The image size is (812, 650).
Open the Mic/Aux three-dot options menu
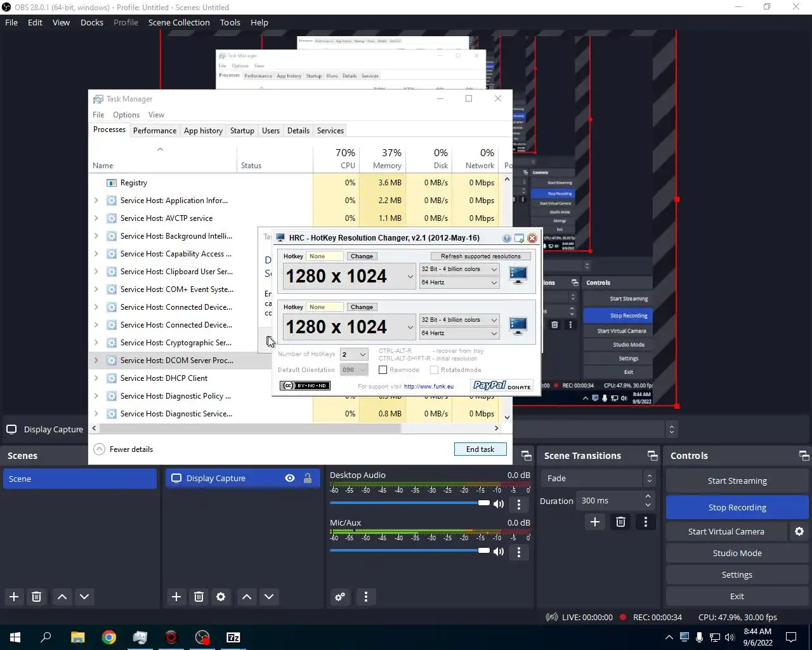coord(519,552)
